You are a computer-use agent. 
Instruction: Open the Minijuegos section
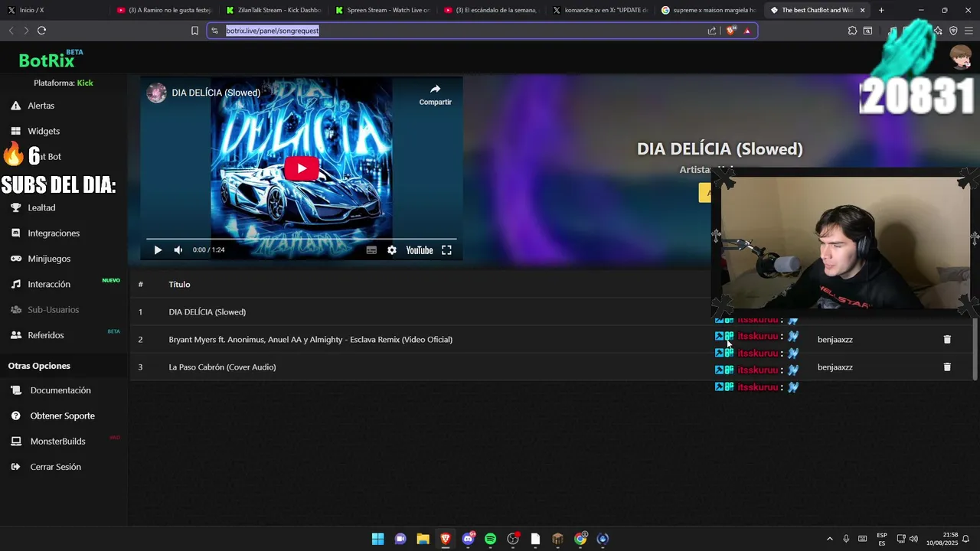pyautogui.click(x=49, y=259)
